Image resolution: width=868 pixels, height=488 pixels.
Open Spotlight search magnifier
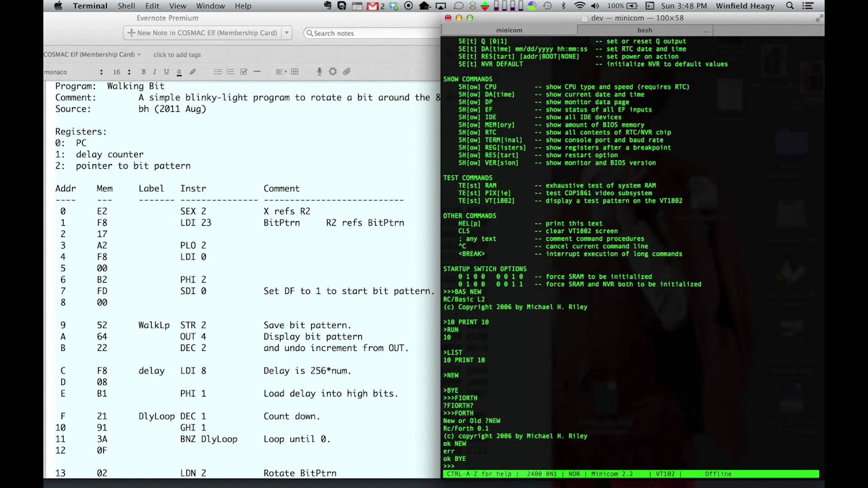pos(790,6)
